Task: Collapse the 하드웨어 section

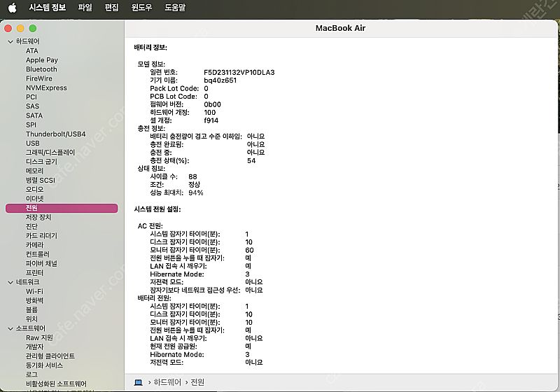Action: 10,41
